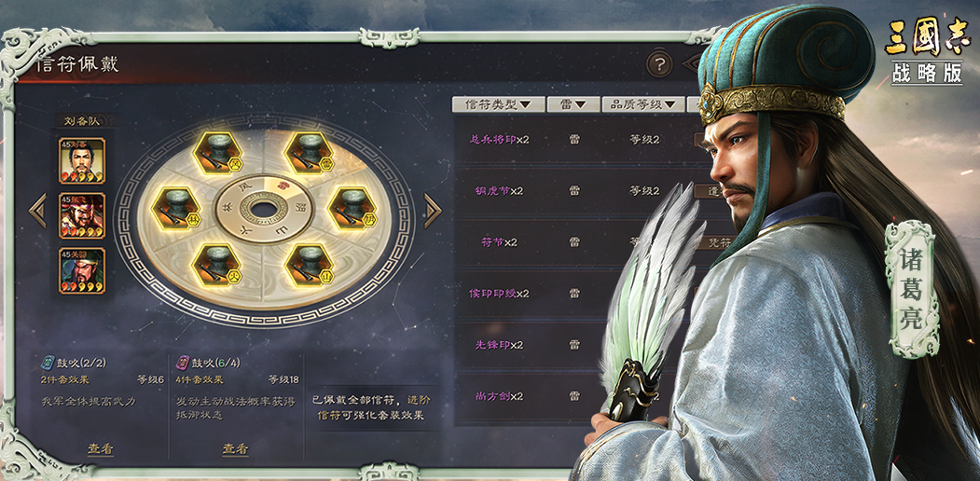980x481 pixels.
Task: Select Liu Bei's portrait in 刘备队
Action: [82, 160]
